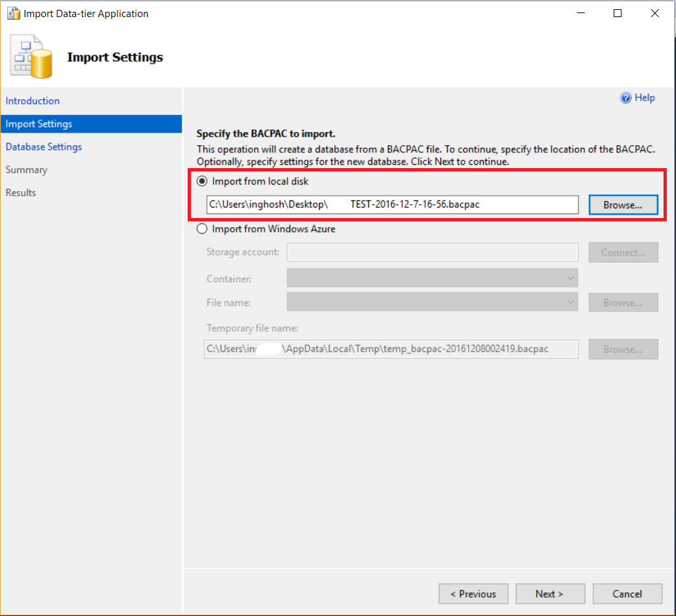Open the Help link text
This screenshot has height=616, width=676.
[x=644, y=98]
